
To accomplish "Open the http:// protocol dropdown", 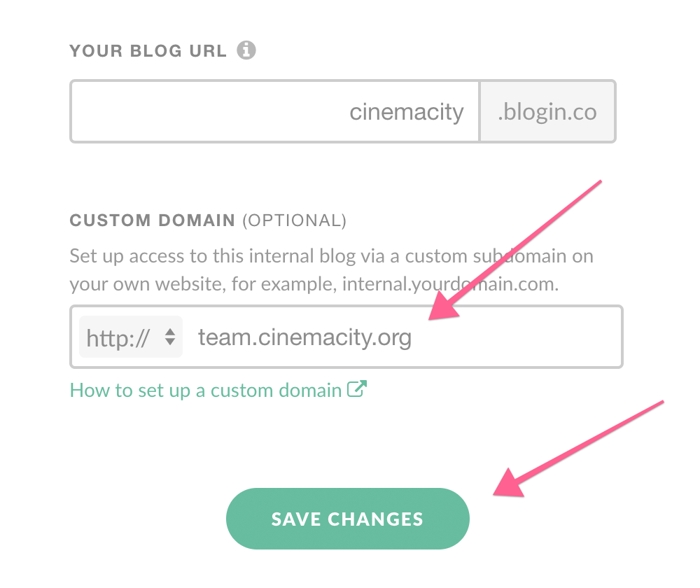I will [x=131, y=337].
